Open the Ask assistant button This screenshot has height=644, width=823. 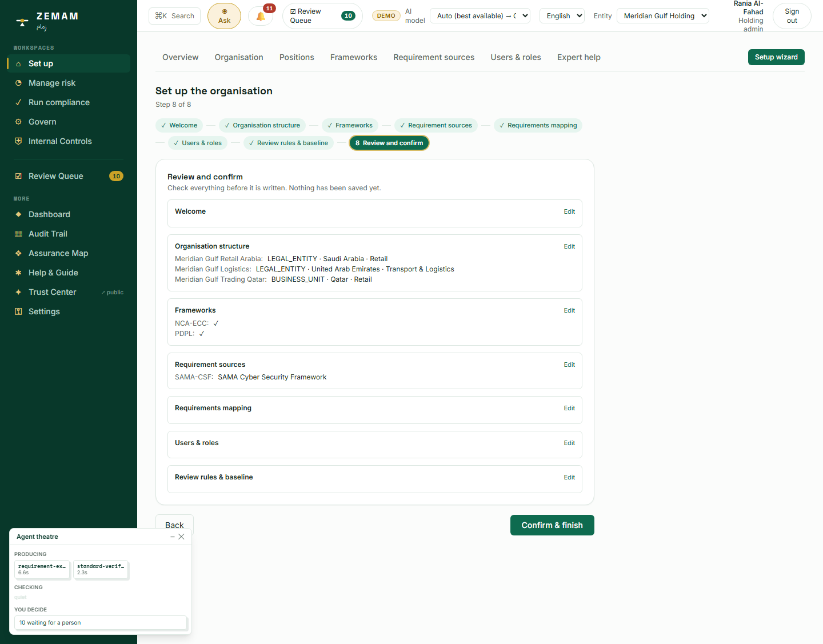point(224,16)
